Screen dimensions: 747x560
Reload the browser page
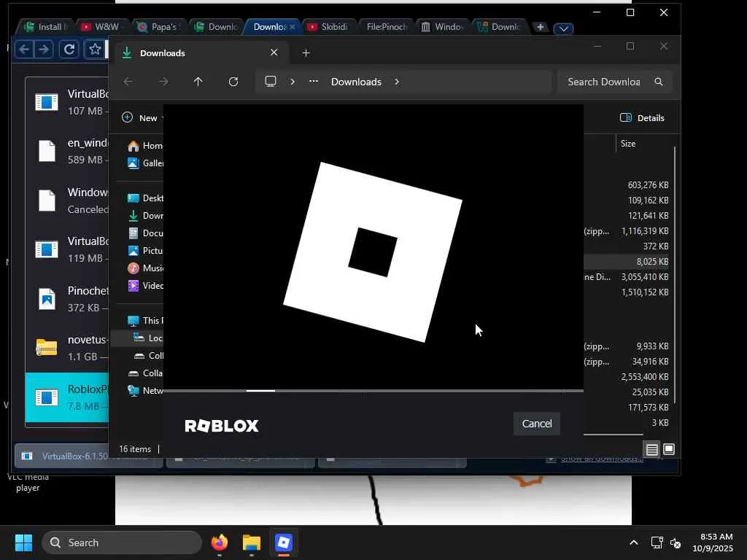coord(69,49)
